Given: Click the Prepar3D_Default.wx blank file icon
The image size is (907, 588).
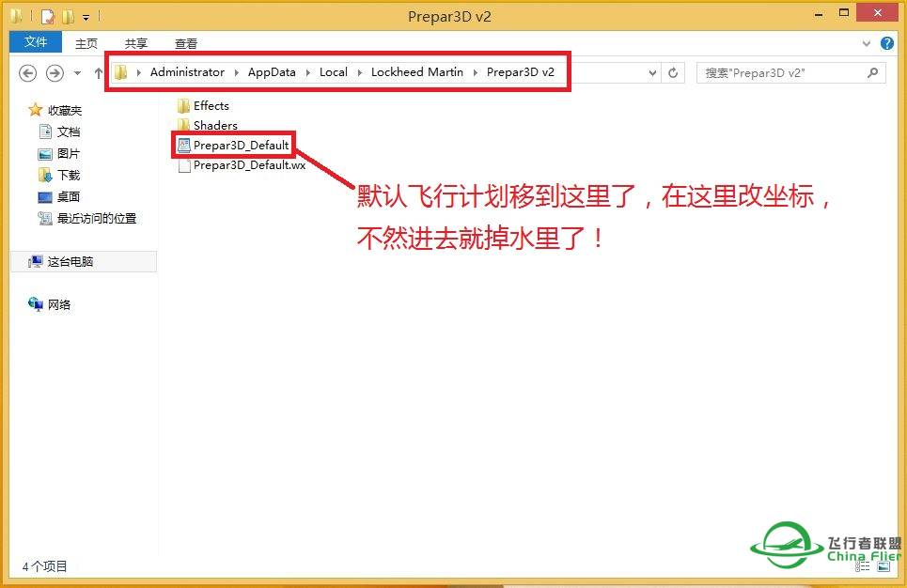Looking at the screenshot, I should [x=184, y=165].
